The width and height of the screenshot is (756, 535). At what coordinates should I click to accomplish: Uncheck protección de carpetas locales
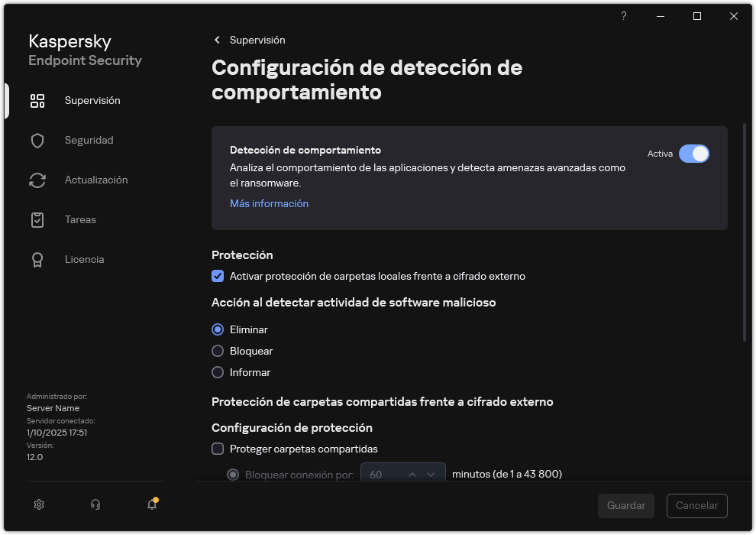pyautogui.click(x=218, y=276)
